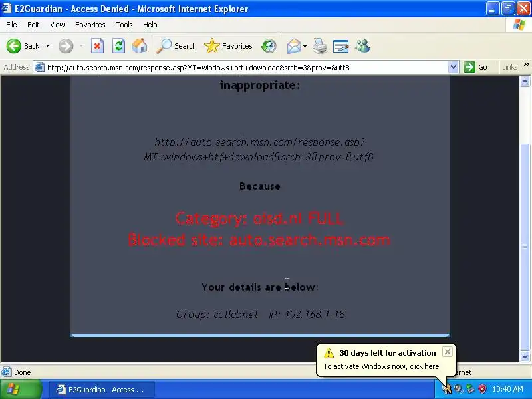This screenshot has width=532, height=399.
Task: Stop loading with the red X icon
Action: 97,46
